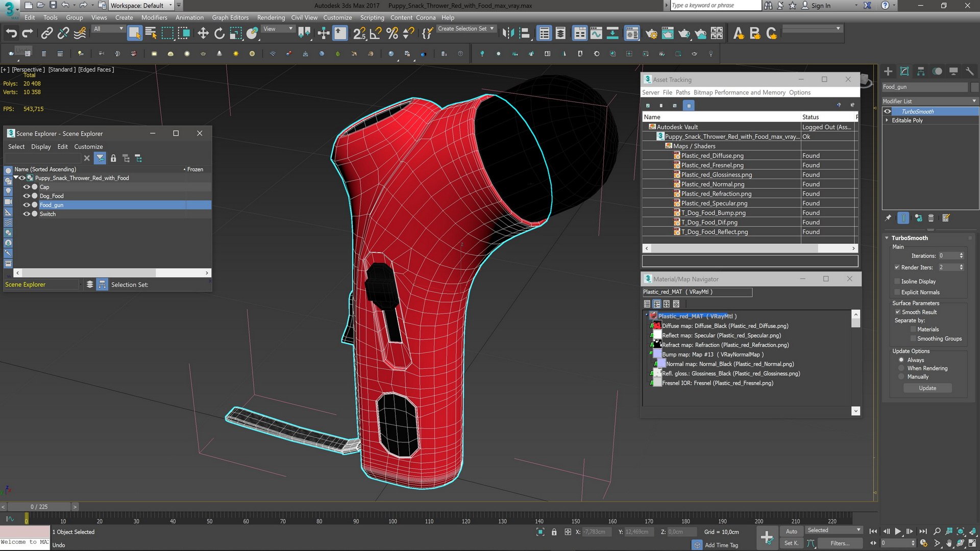Click the Undo arrow icon

11,34
